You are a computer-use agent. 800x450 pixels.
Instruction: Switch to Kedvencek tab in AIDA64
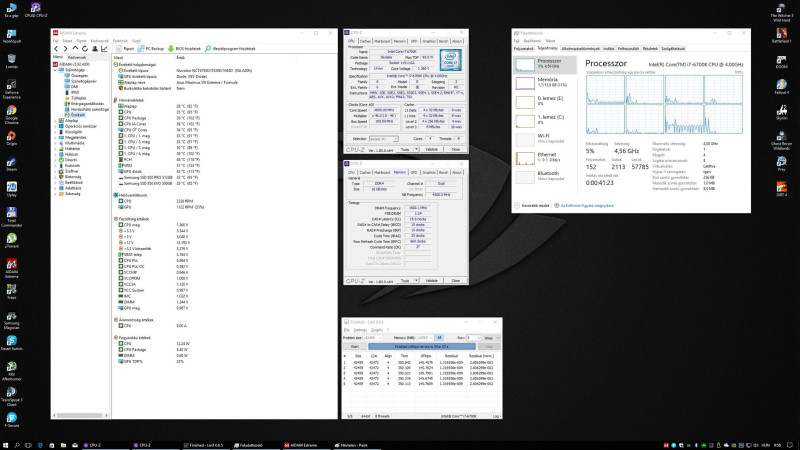[77, 58]
